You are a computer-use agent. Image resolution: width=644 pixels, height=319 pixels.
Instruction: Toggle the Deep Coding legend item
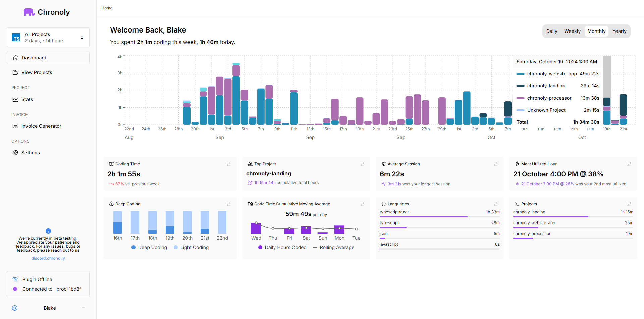coord(149,247)
